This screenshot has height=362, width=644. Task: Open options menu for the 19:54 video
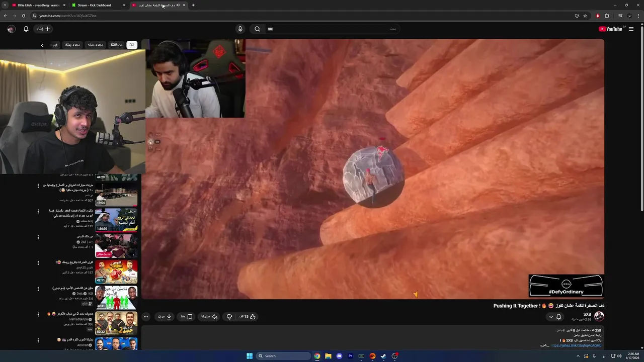(38, 186)
